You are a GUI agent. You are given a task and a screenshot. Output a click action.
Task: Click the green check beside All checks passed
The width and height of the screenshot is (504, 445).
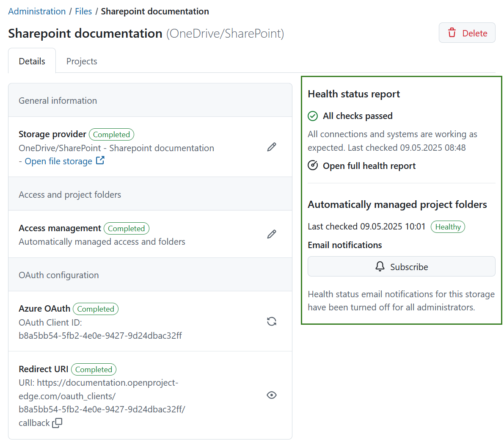(312, 116)
